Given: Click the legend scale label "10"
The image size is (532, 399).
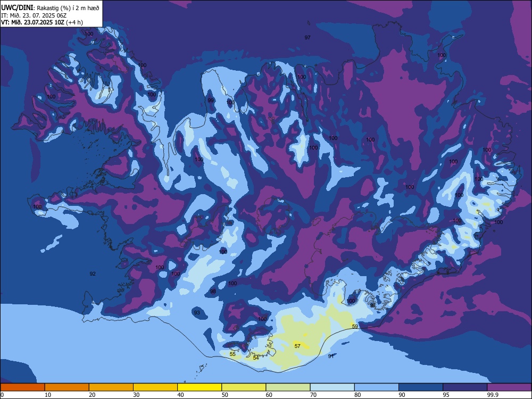Looking at the screenshot, I should coord(48,395).
